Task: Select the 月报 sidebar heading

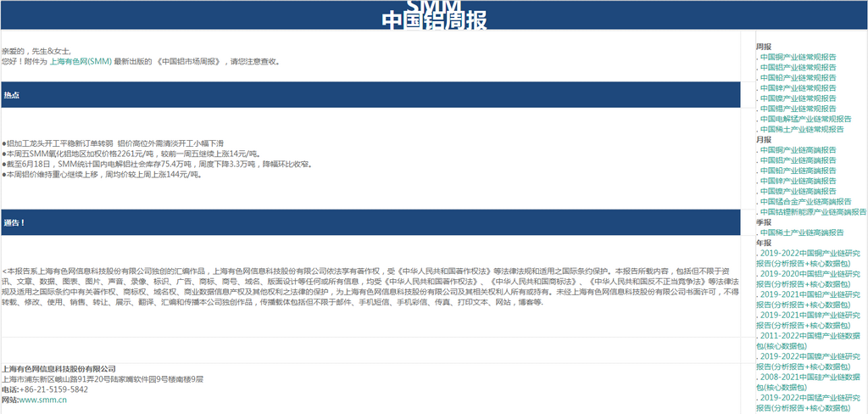Action: tap(764, 140)
